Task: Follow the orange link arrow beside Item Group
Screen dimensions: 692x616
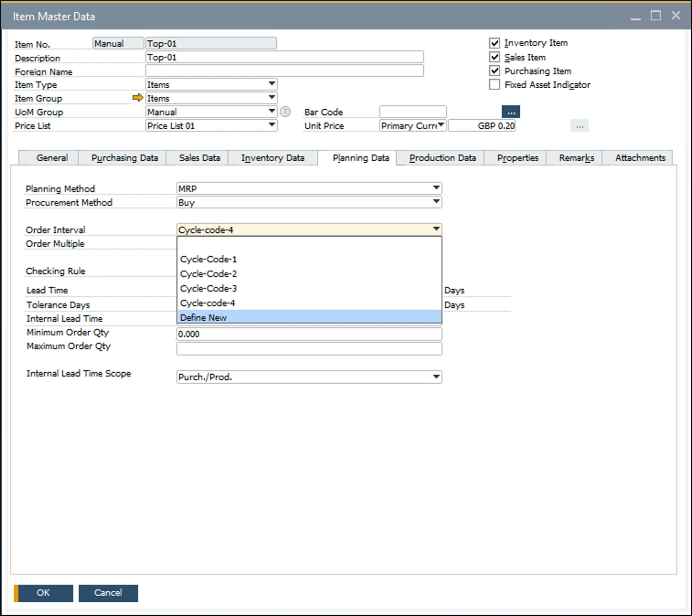Action: (x=138, y=98)
